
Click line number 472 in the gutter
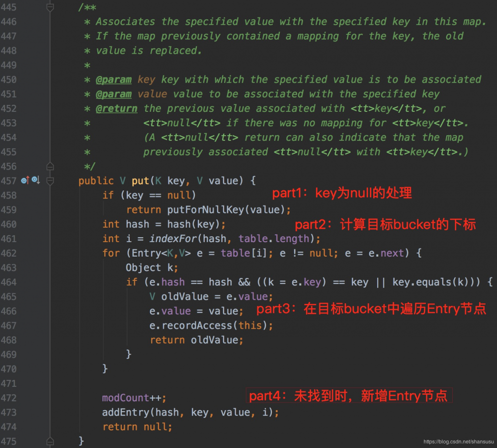[8, 398]
